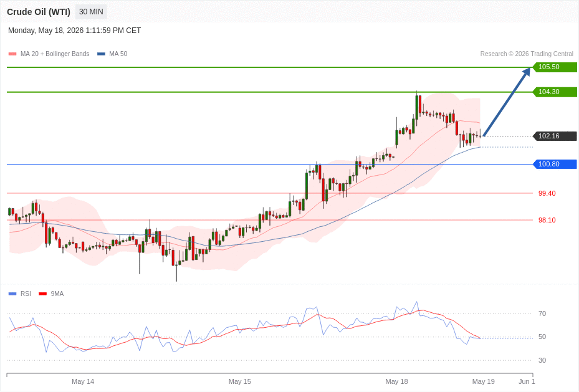The image size is (579, 392).
Task: Click the May 19 date axis label
Action: tap(484, 381)
